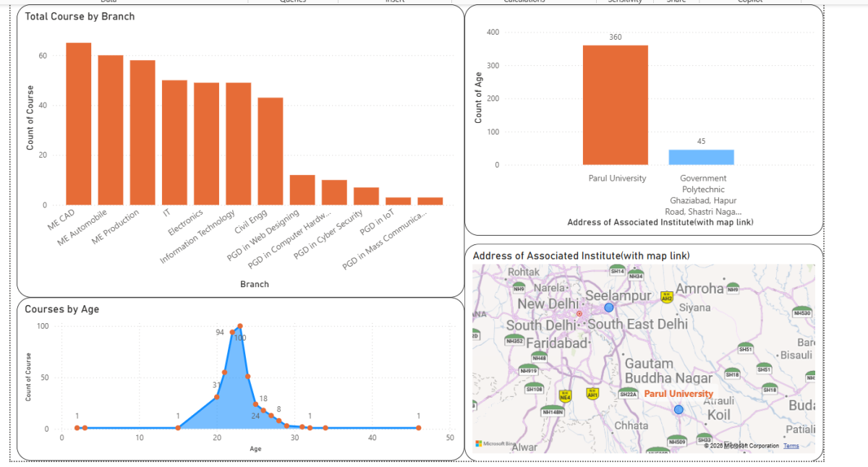Screen dimensions: 868x467
Task: Select the blue Government Polytechnic bar showing 45
Action: click(701, 157)
